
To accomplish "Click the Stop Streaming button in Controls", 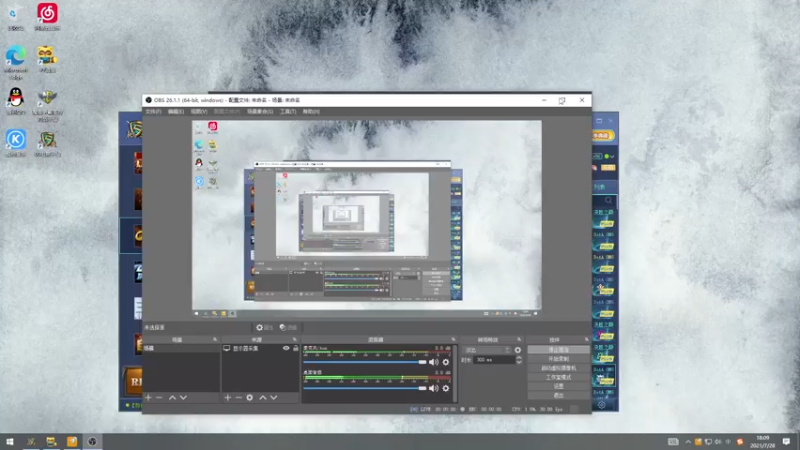I will (x=558, y=350).
